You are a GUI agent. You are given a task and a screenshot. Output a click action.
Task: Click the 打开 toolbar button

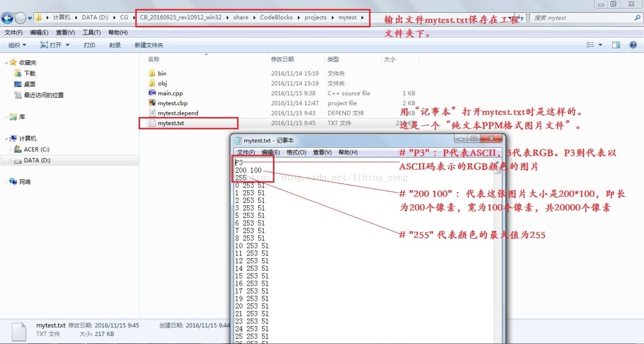[x=55, y=45]
